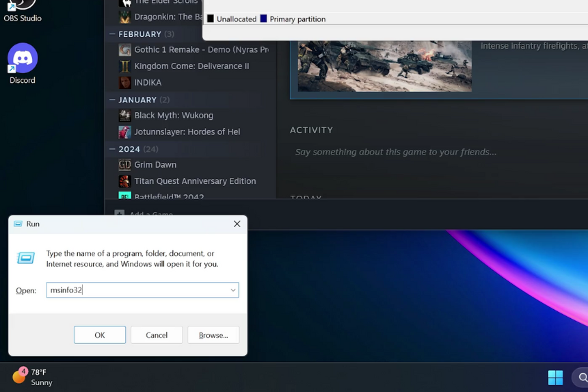Image resolution: width=588 pixels, height=392 pixels.
Task: Expand the Open field dropdown arrow
Action: point(232,290)
